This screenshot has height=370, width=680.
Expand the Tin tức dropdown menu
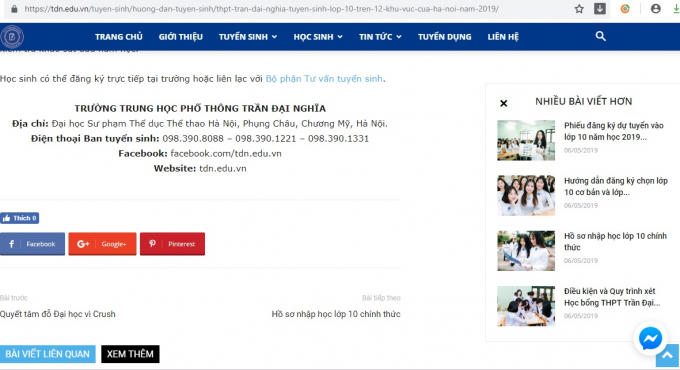coord(380,37)
